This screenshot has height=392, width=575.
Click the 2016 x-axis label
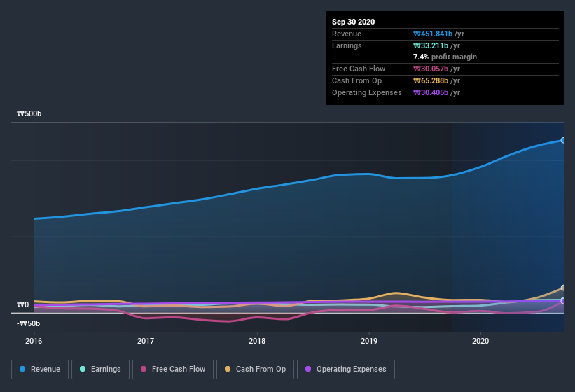[34, 341]
